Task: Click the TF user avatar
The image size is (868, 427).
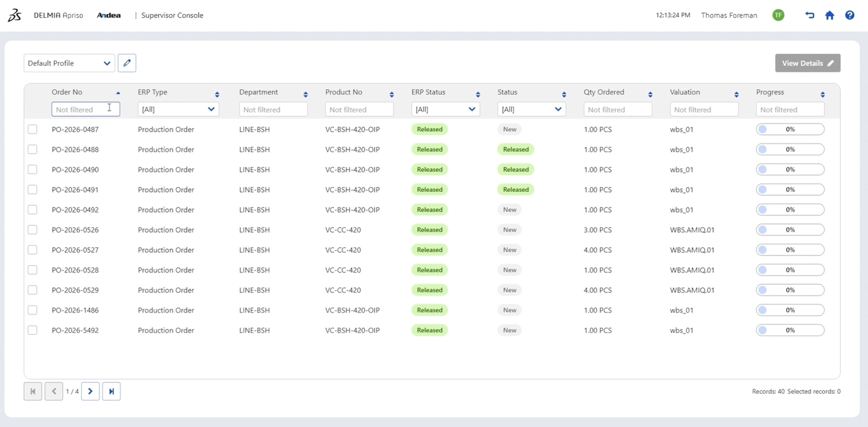Action: [778, 15]
